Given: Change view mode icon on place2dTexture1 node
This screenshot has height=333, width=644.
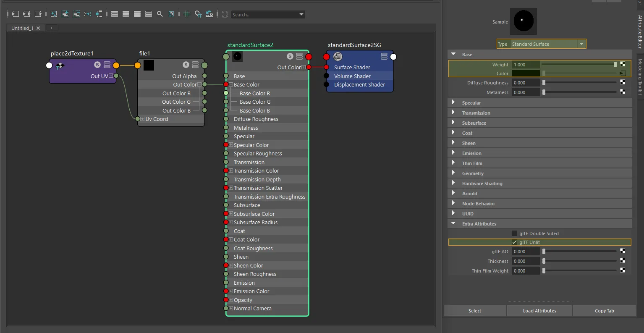Looking at the screenshot, I should pos(107,65).
